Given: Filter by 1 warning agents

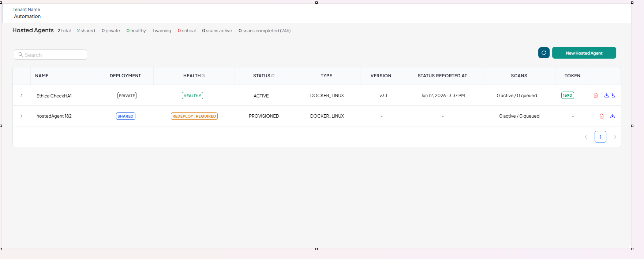Looking at the screenshot, I should (162, 31).
